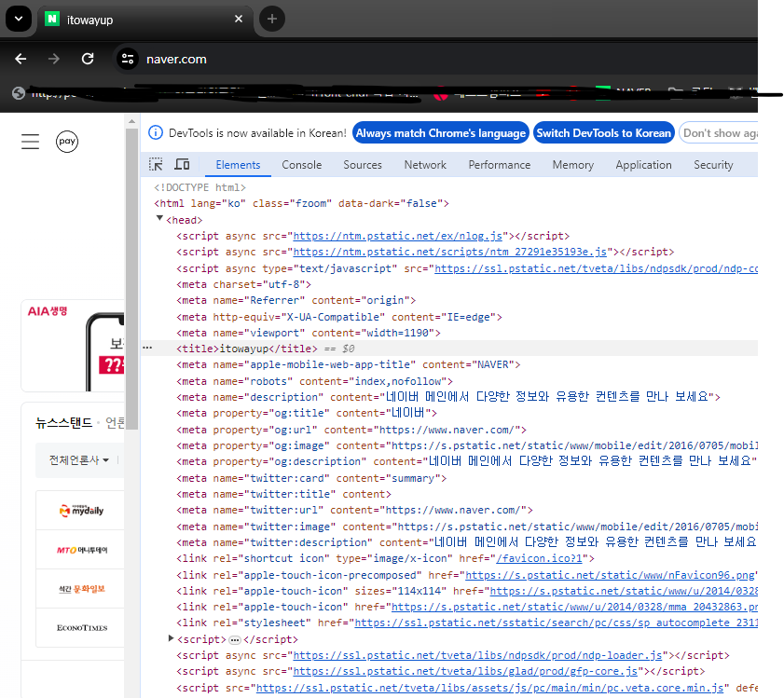Image resolution: width=784 pixels, height=698 pixels.
Task: Select the apple-mobile-web-app-title meta row
Action: 348,364
